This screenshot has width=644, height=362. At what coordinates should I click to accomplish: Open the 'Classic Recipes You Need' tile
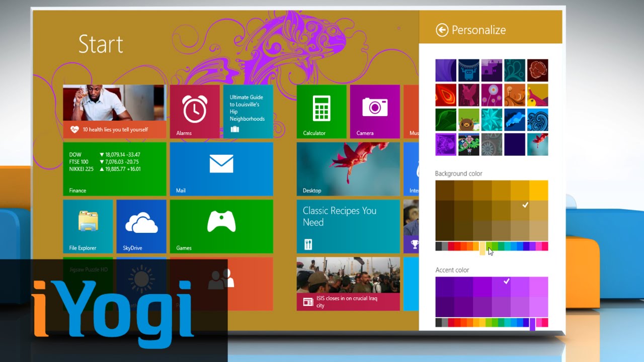pyautogui.click(x=348, y=226)
